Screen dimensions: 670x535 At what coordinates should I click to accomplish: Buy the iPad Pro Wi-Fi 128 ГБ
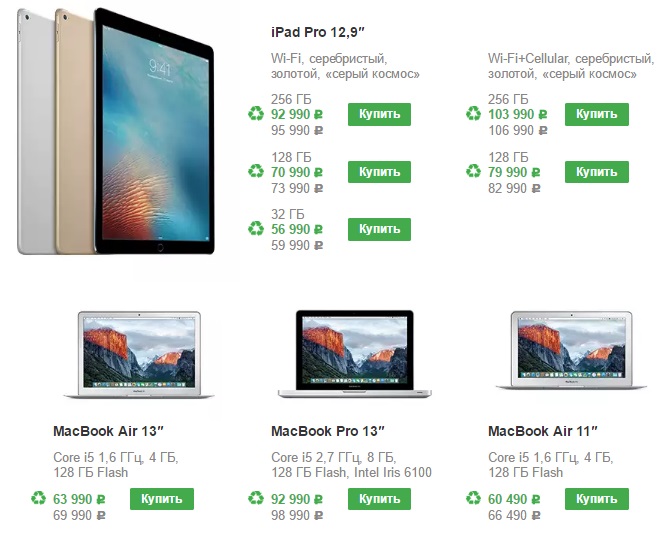coord(379,172)
